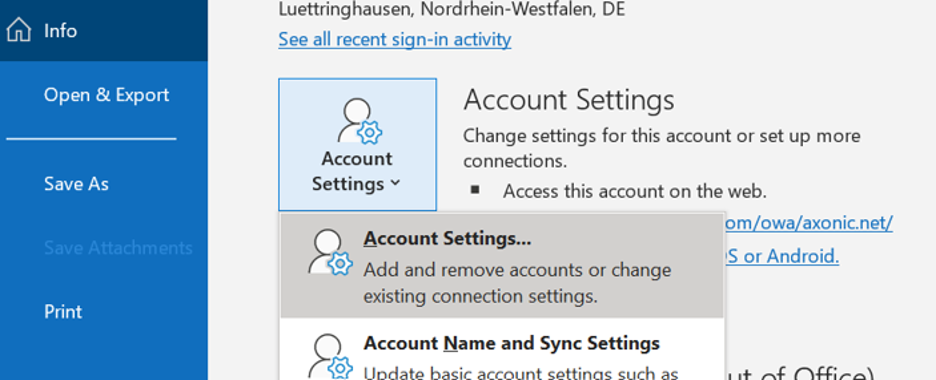Click icon beside Account Settings... menu entry
The height and width of the screenshot is (380, 936).
[x=330, y=253]
